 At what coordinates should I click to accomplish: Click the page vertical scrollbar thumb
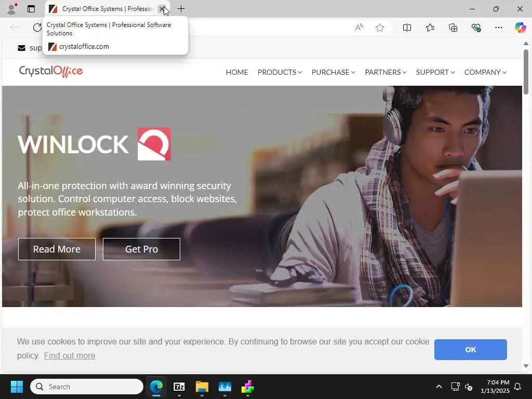click(x=526, y=72)
